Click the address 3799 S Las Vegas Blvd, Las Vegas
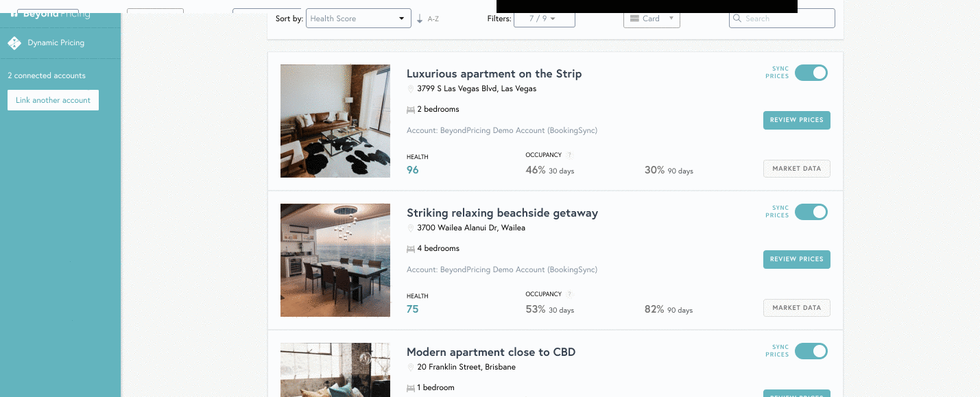980x397 pixels. pos(477,88)
